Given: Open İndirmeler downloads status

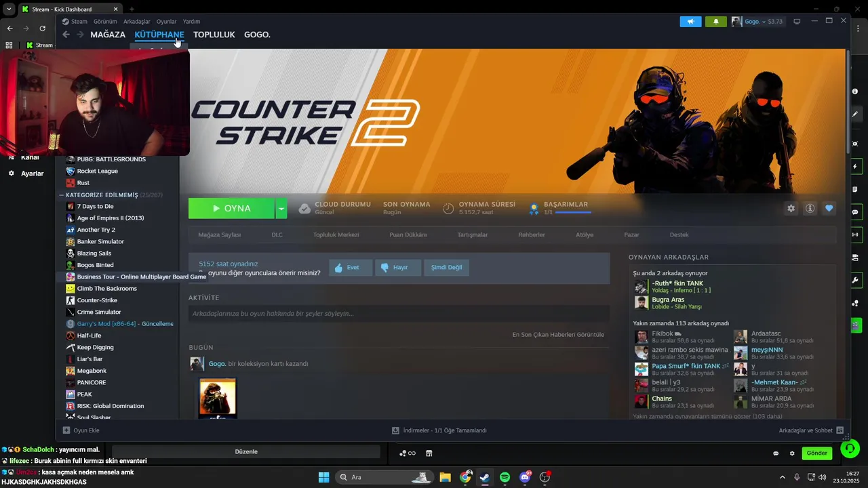Looking at the screenshot, I should tap(439, 430).
